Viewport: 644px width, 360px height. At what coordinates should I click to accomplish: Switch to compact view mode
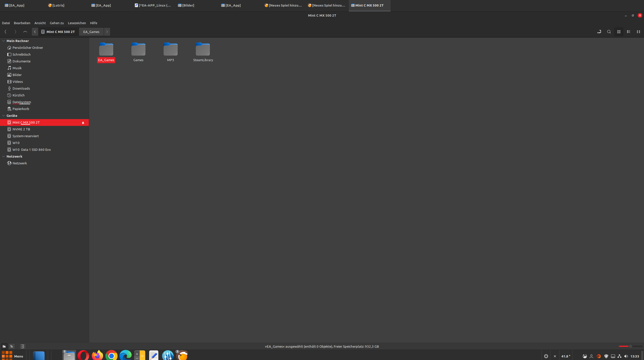(638, 32)
